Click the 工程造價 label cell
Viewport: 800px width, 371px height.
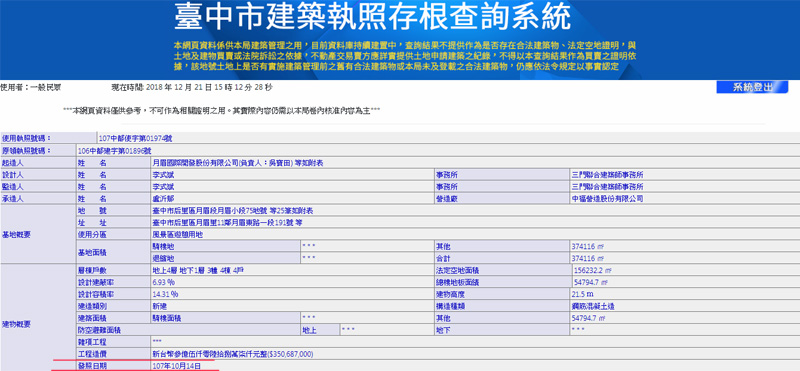click(x=113, y=354)
